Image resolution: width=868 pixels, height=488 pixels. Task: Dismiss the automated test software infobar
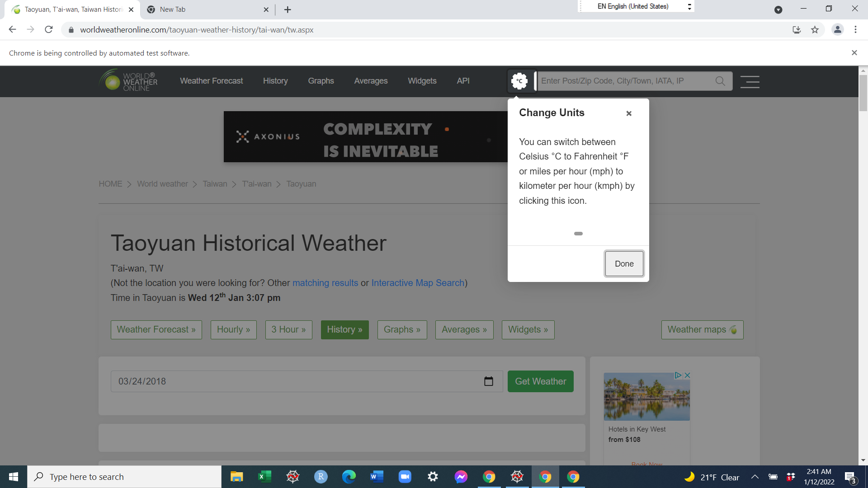coord(854,53)
